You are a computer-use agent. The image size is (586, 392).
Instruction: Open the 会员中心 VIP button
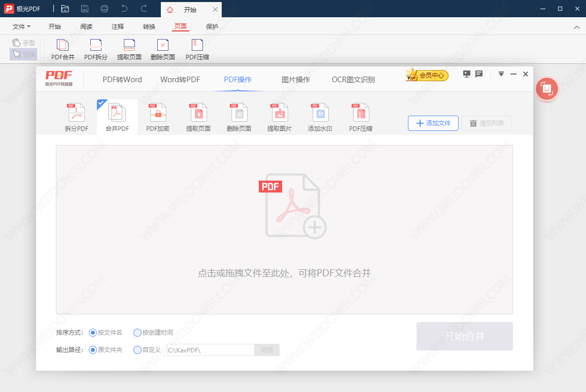click(426, 75)
